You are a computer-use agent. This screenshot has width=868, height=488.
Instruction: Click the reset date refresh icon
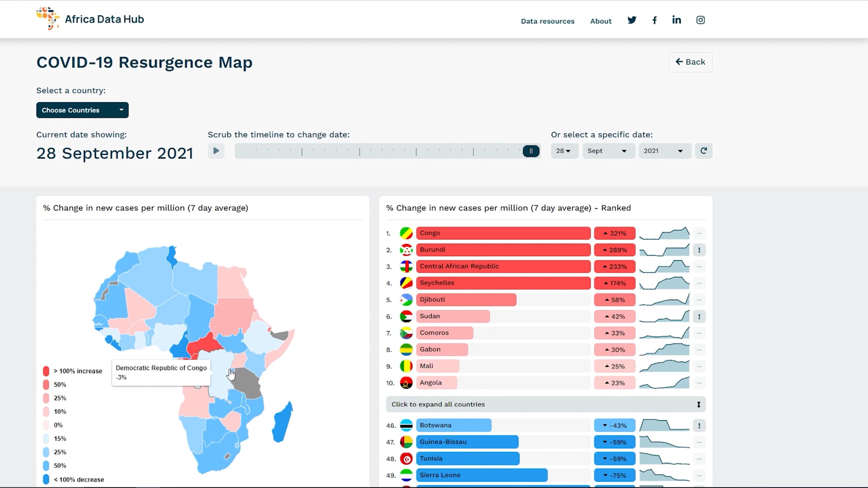pos(703,151)
